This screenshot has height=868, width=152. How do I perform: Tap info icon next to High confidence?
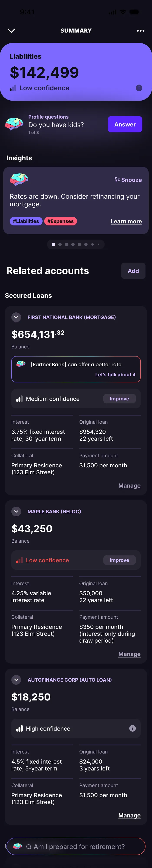tap(132, 728)
